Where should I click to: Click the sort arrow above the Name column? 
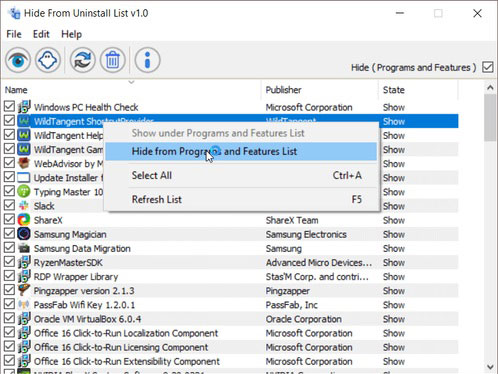pyautogui.click(x=131, y=82)
